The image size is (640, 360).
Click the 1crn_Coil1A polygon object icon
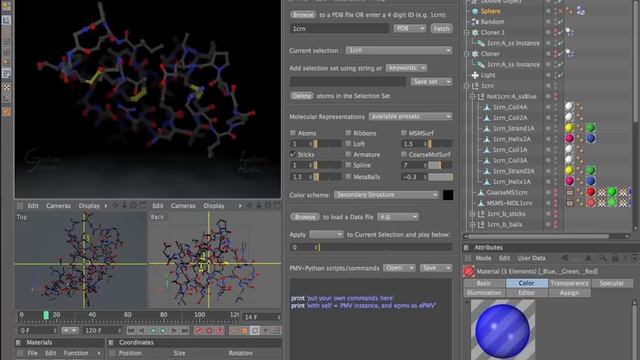[487, 150]
